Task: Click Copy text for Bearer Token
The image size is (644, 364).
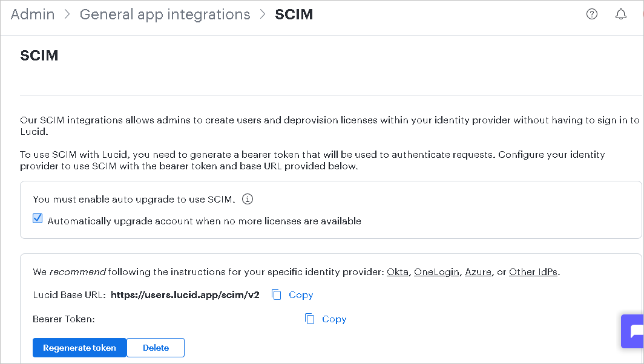Action: [334, 319]
